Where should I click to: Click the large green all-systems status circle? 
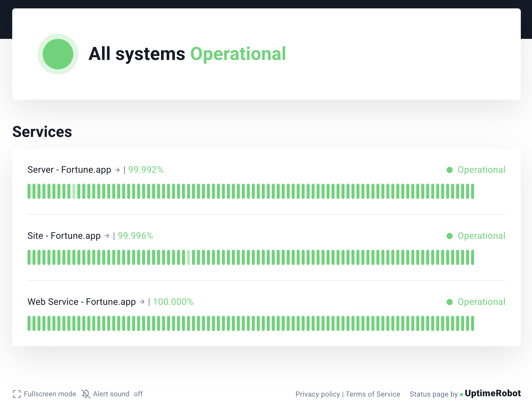tap(58, 54)
